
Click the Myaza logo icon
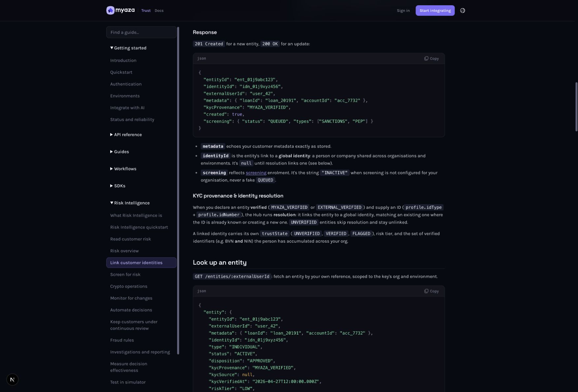point(110,11)
